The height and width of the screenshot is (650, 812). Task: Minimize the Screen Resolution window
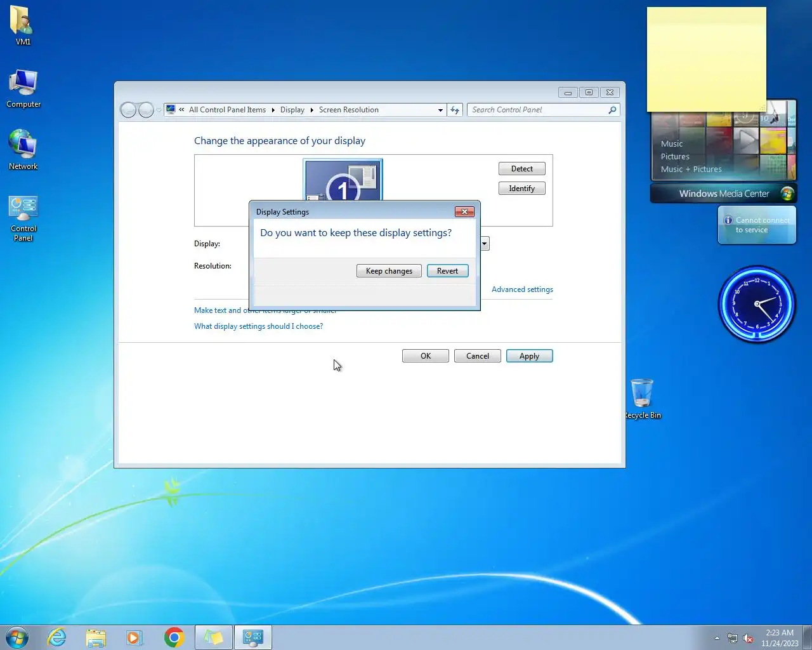568,93
